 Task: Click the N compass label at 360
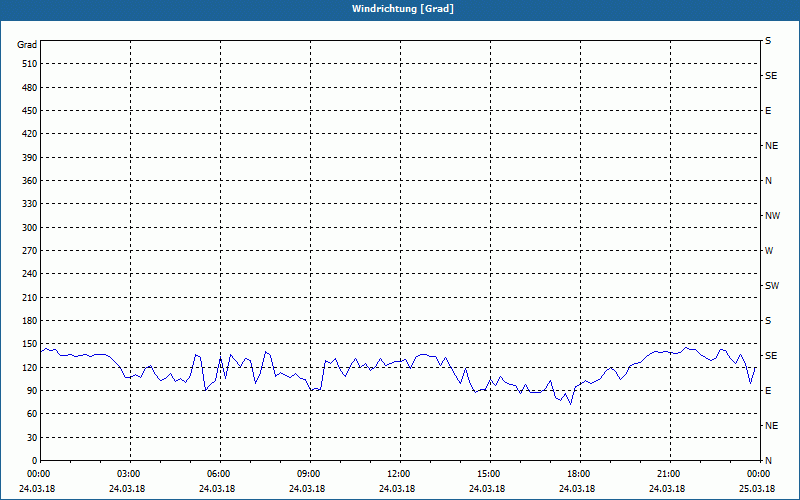768,181
